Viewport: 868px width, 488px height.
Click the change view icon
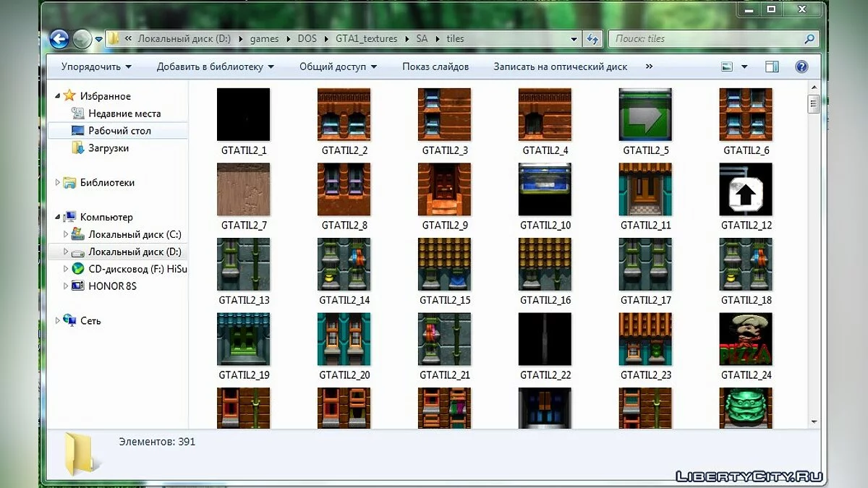click(728, 67)
